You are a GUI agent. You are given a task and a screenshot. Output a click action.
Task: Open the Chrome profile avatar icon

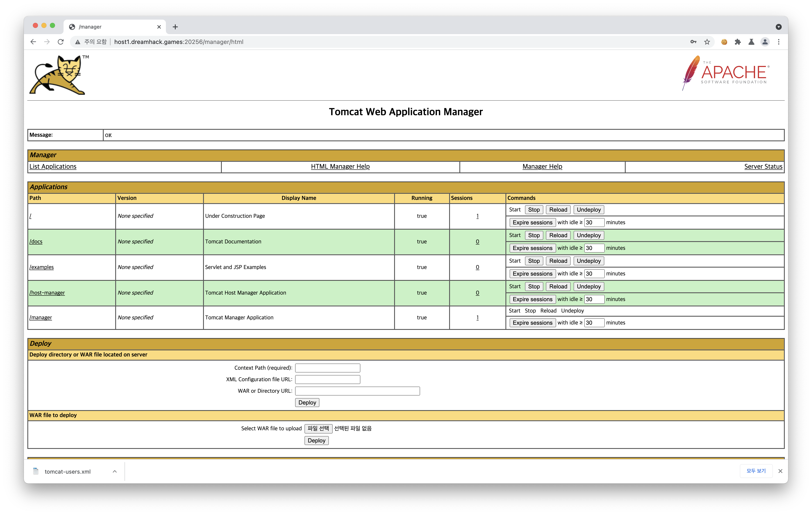pos(765,42)
